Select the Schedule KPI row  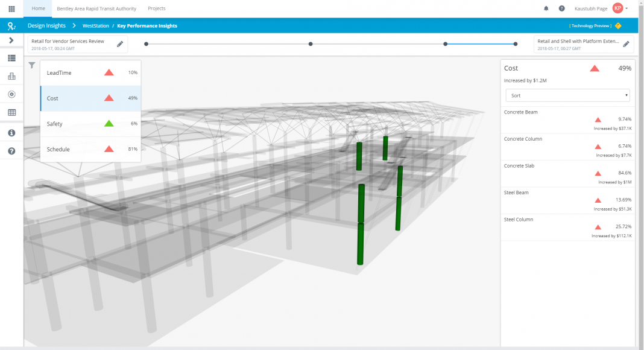[90, 149]
